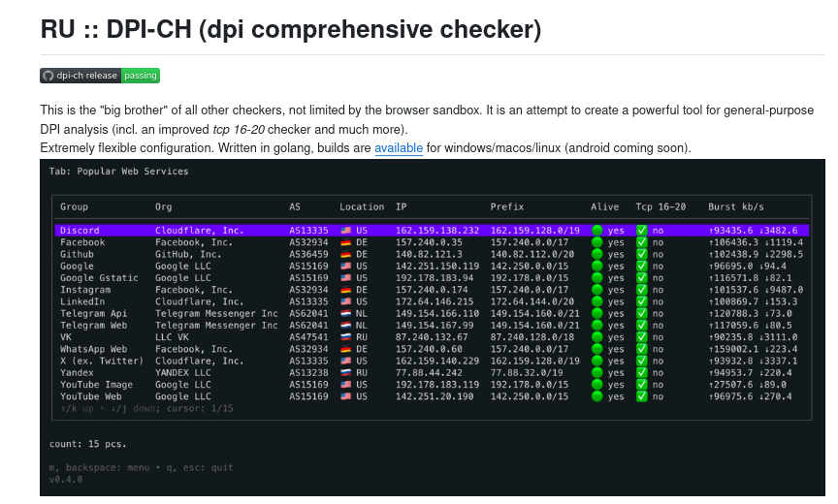Click the 'Prefix' column header
This screenshot has height=504, width=838.
tap(507, 207)
